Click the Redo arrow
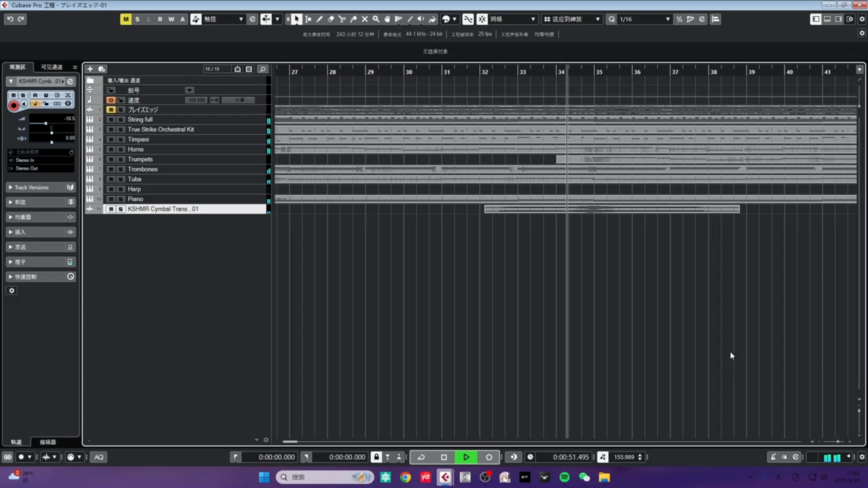 point(21,19)
